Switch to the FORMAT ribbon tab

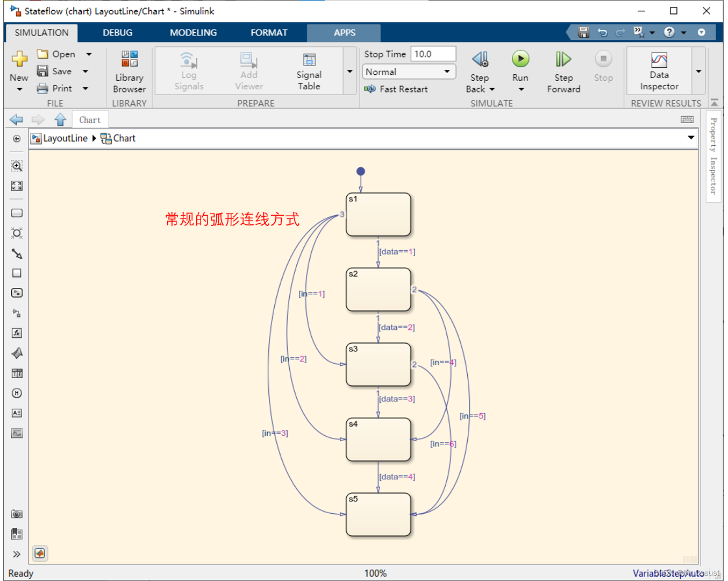(x=269, y=32)
